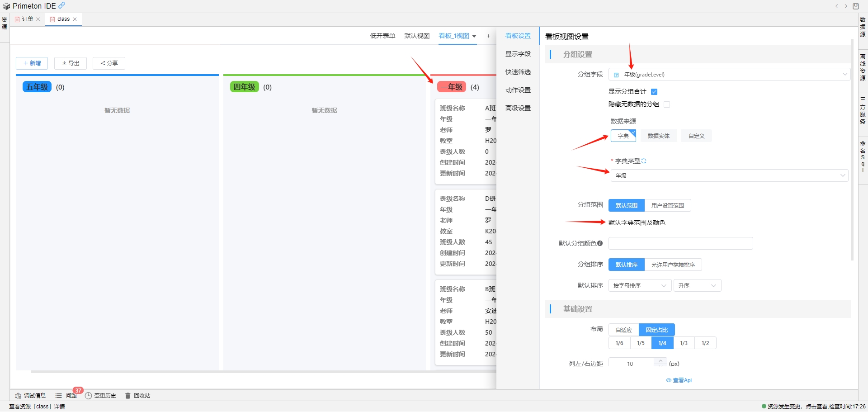
Task: Click the 默认分组颜色 color input field
Action: (680, 243)
